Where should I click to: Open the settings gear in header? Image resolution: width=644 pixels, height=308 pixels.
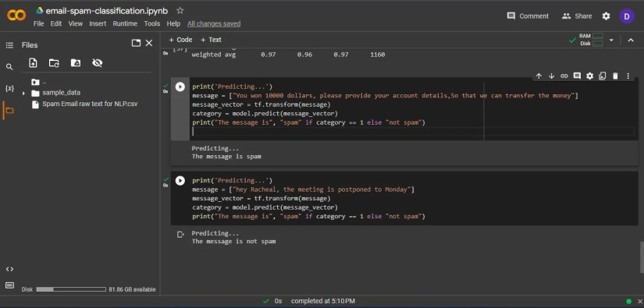coord(607,16)
